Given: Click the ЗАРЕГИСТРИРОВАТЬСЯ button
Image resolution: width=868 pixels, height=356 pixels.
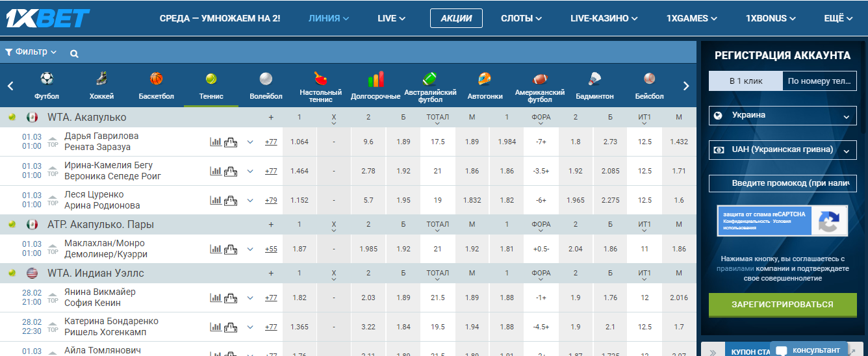Looking at the screenshot, I should point(782,305).
